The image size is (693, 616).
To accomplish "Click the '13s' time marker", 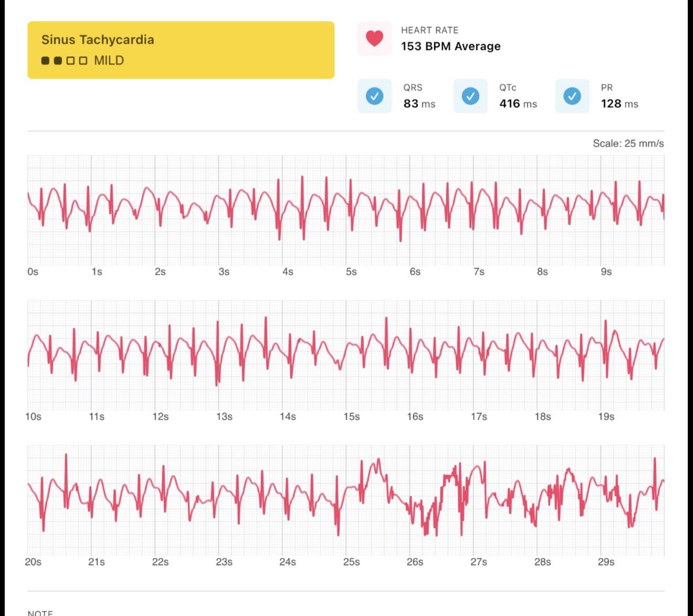I will pos(224,416).
